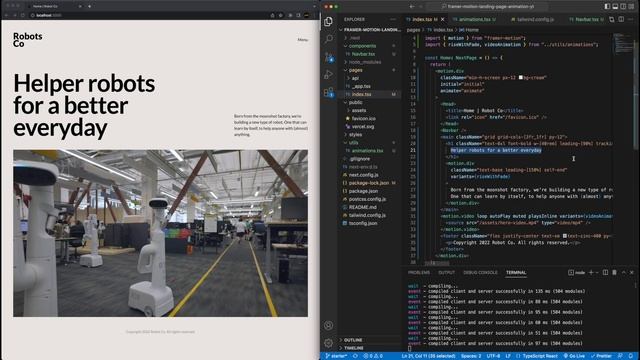This screenshot has height=360, width=640.
Task: Open the customize layout icon
Action: [x=631, y=7]
